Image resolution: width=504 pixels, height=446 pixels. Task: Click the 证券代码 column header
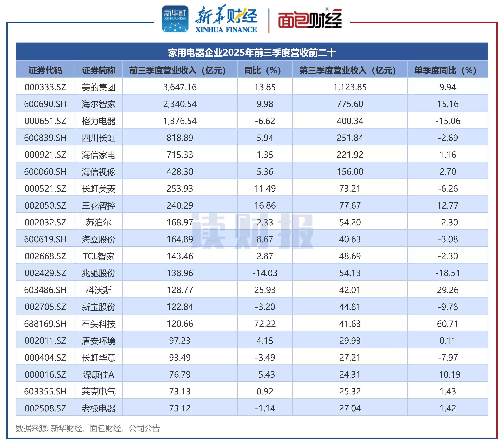[45, 71]
